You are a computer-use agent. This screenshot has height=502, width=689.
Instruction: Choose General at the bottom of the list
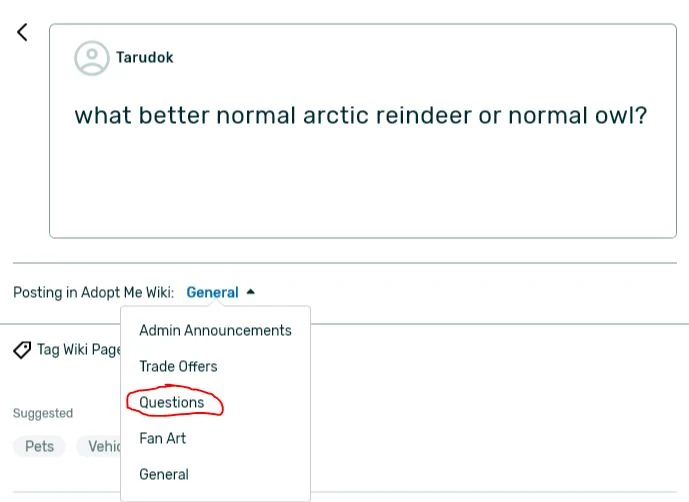tap(164, 474)
